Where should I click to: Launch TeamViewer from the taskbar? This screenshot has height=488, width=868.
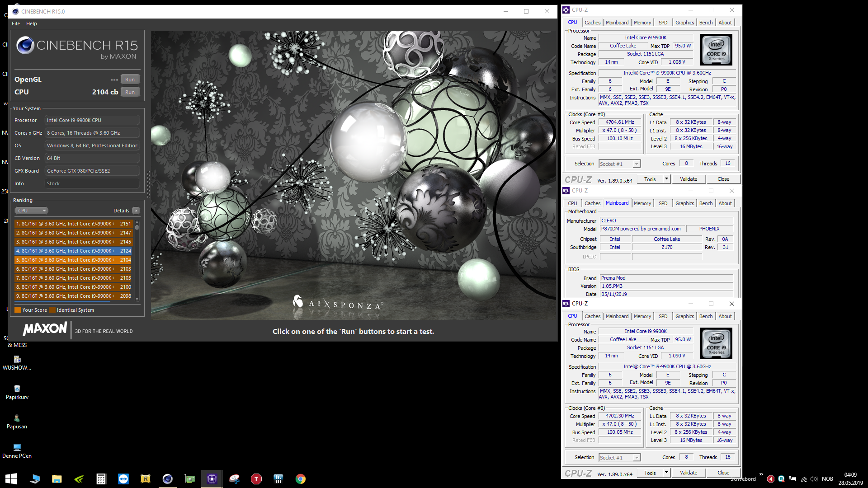123,479
